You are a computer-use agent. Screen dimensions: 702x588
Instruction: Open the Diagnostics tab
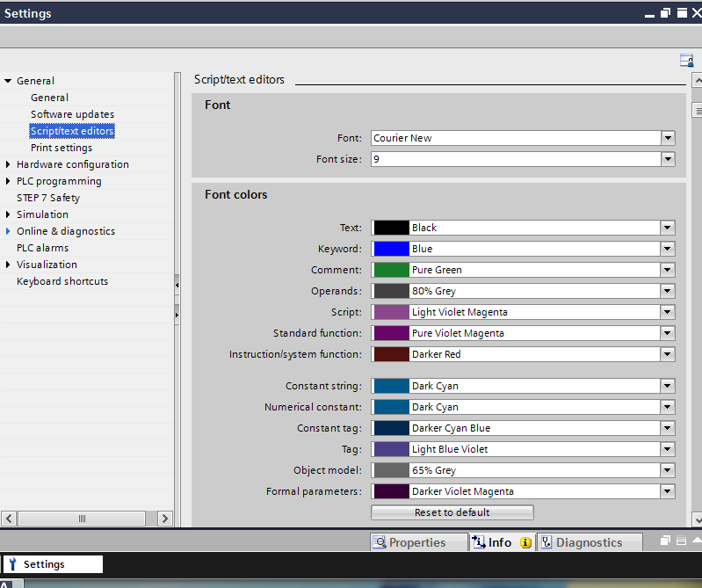(x=590, y=542)
